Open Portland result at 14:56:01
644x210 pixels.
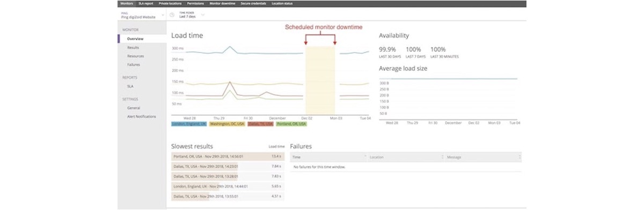pyautogui.click(x=228, y=156)
